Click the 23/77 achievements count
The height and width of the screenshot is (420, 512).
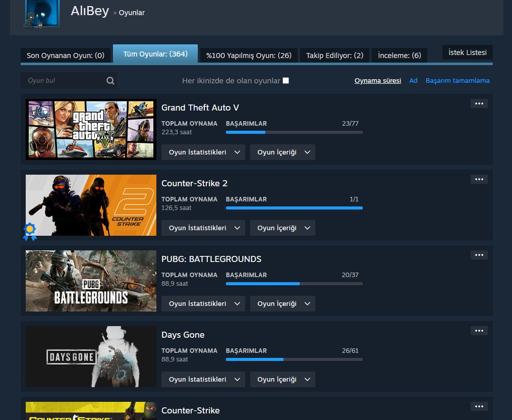pos(351,124)
